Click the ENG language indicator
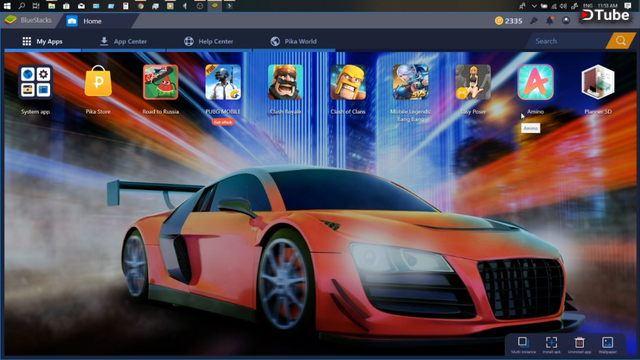640x360 pixels. pos(588,6)
